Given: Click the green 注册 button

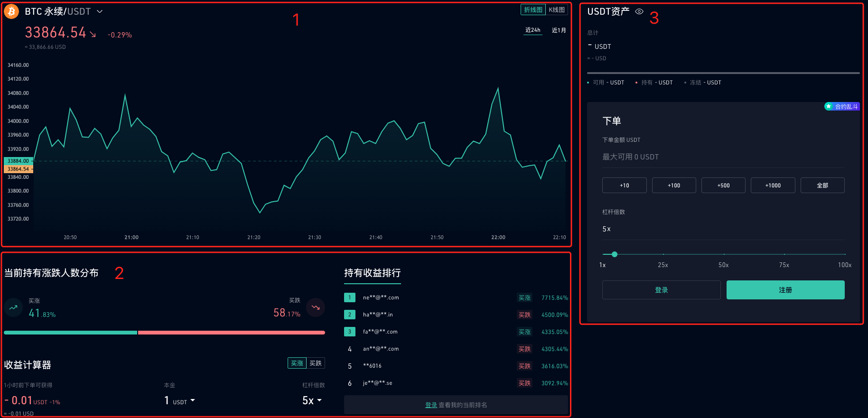Looking at the screenshot, I should point(785,290).
